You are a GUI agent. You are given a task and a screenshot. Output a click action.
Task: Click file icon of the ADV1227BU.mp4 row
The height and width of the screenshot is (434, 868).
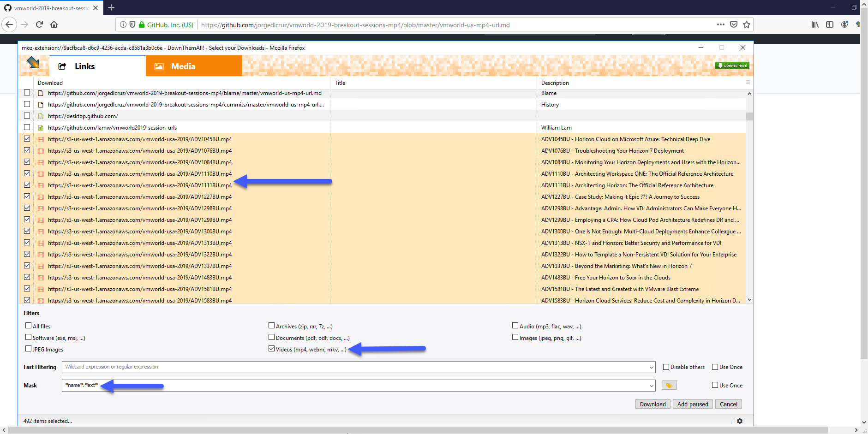tap(41, 197)
